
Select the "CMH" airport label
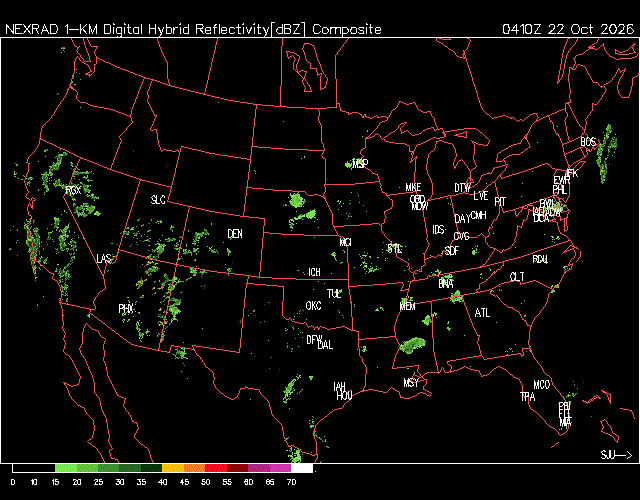click(x=478, y=215)
